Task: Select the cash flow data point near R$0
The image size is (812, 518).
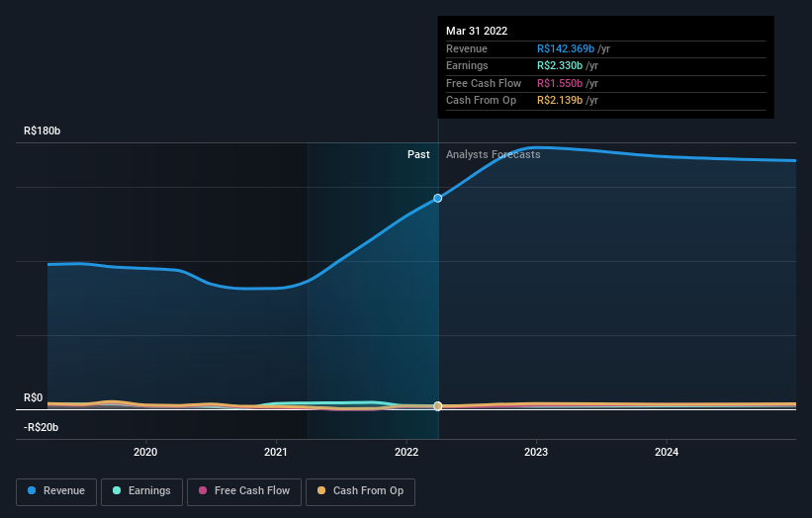Action: click(x=437, y=406)
